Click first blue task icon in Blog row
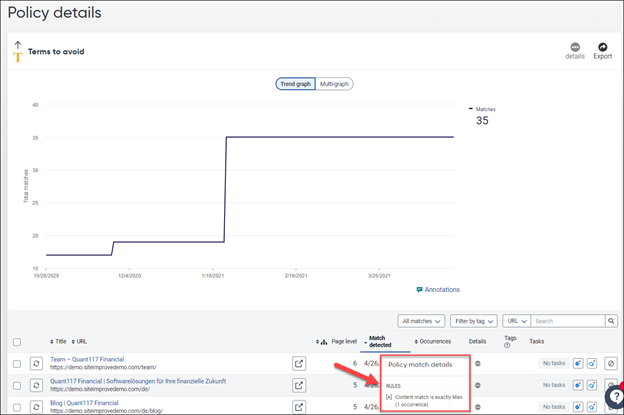This screenshot has height=415, width=624. (578, 407)
